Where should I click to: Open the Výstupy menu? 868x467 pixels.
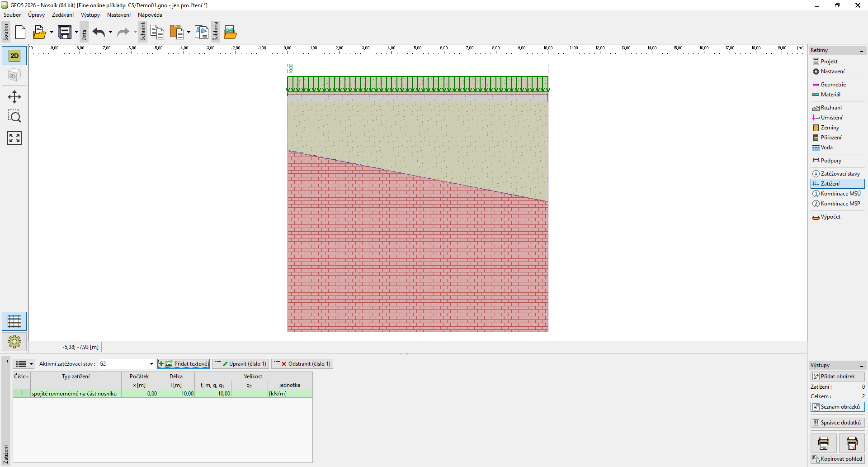point(90,15)
